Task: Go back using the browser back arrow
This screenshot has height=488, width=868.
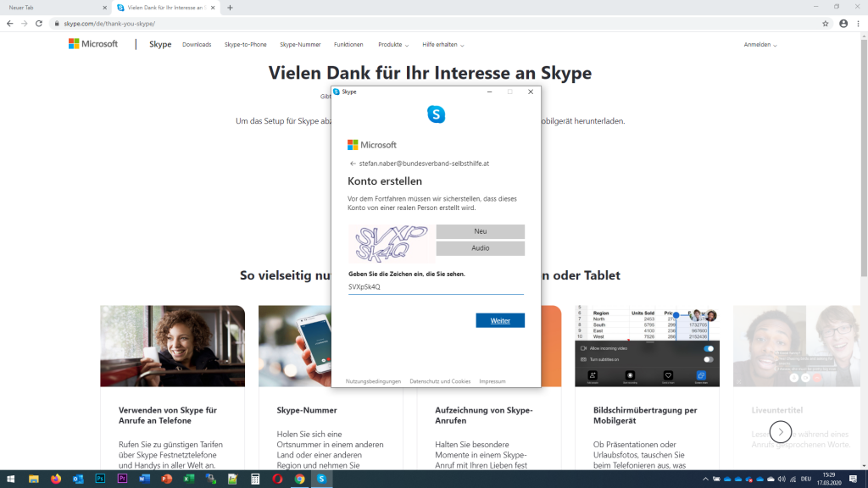Action: pos(10,24)
